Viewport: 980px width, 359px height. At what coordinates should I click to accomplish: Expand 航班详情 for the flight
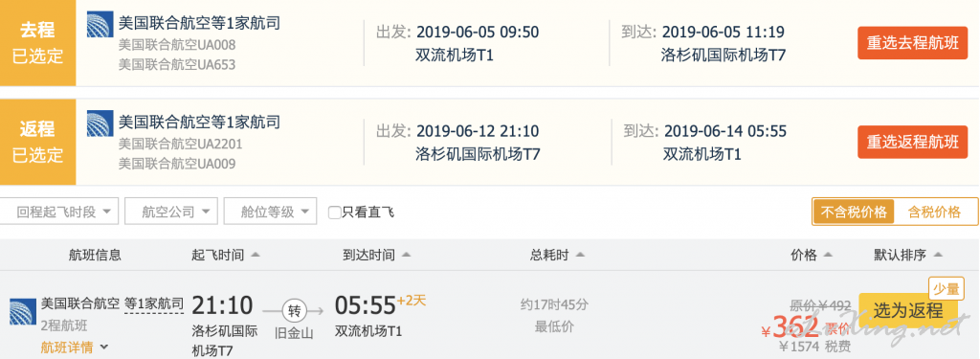75,347
